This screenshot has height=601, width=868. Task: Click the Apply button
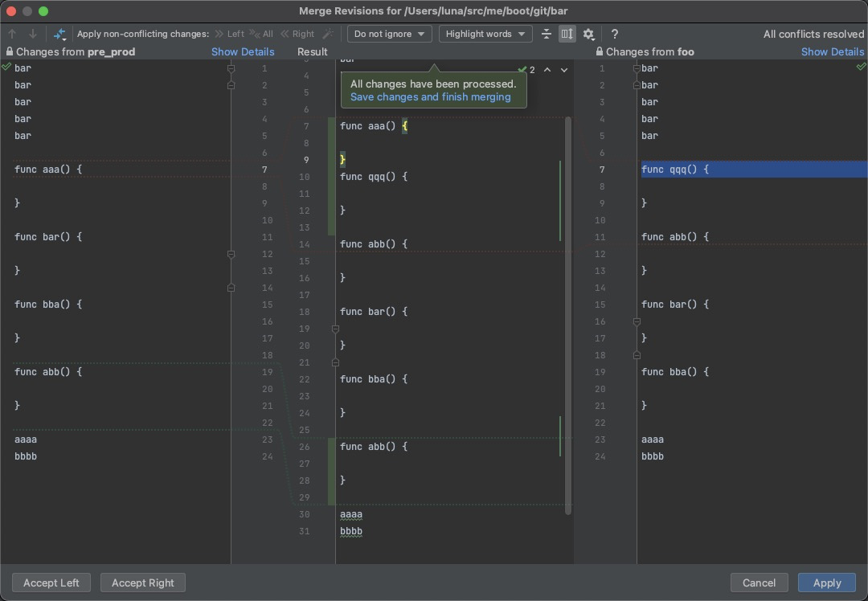[x=826, y=583]
